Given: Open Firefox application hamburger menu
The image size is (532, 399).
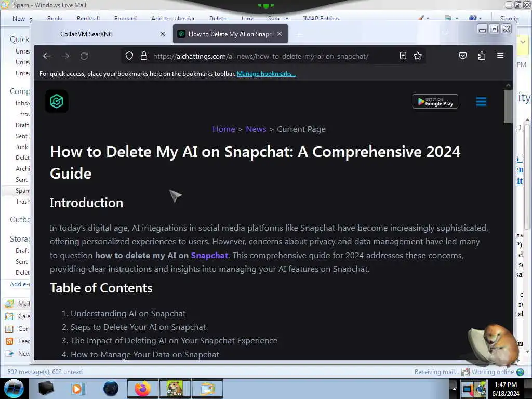Looking at the screenshot, I should tap(500, 56).
